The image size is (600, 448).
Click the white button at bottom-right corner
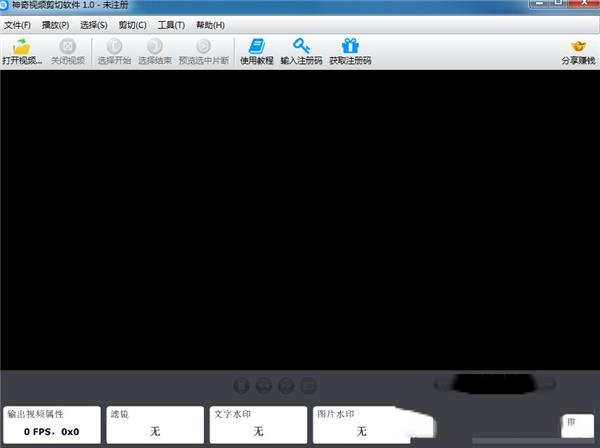pos(576,424)
